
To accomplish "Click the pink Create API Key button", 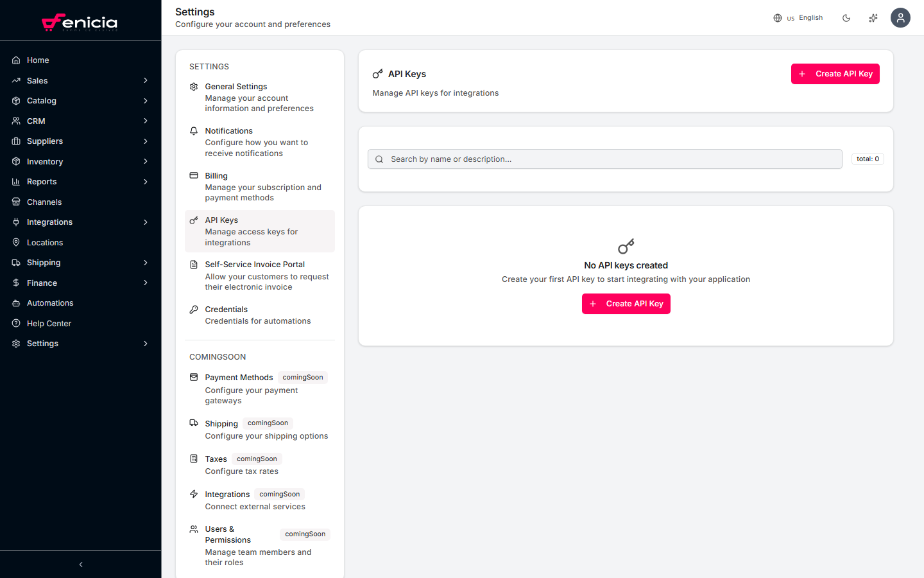I will [x=835, y=73].
